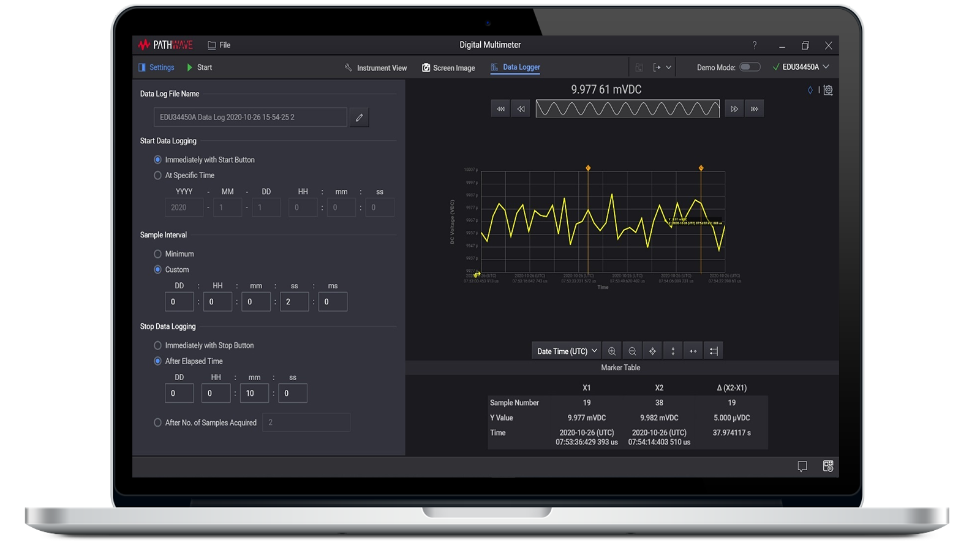Click the blue marker diamond icon near chart settings
The width and height of the screenshot is (980, 551).
[809, 89]
